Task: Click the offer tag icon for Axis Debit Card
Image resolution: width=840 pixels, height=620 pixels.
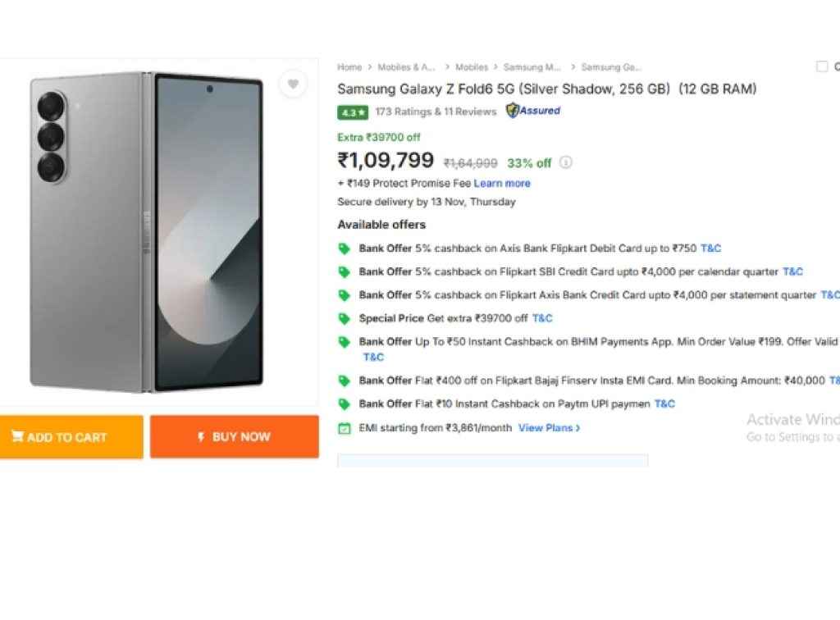Action: 345,248
